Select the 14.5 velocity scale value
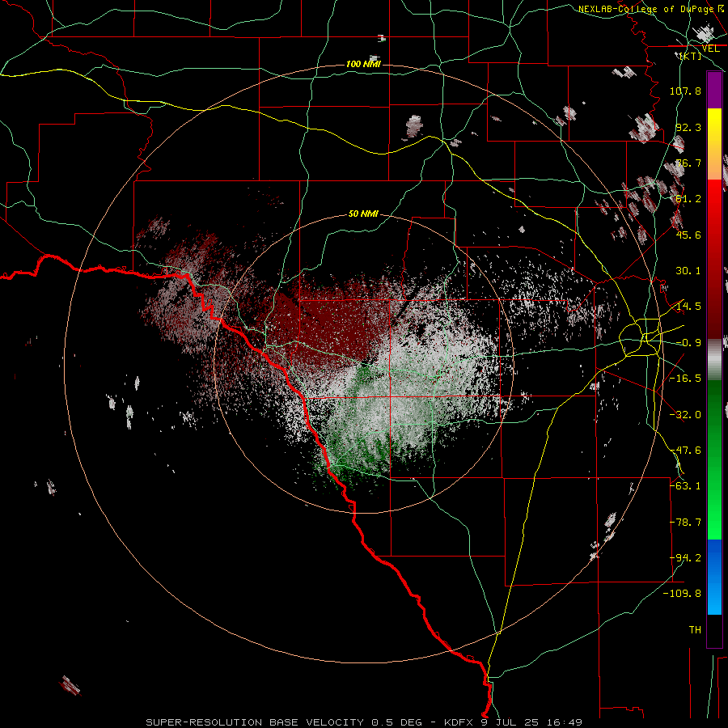The height and width of the screenshot is (728, 728). point(688,307)
